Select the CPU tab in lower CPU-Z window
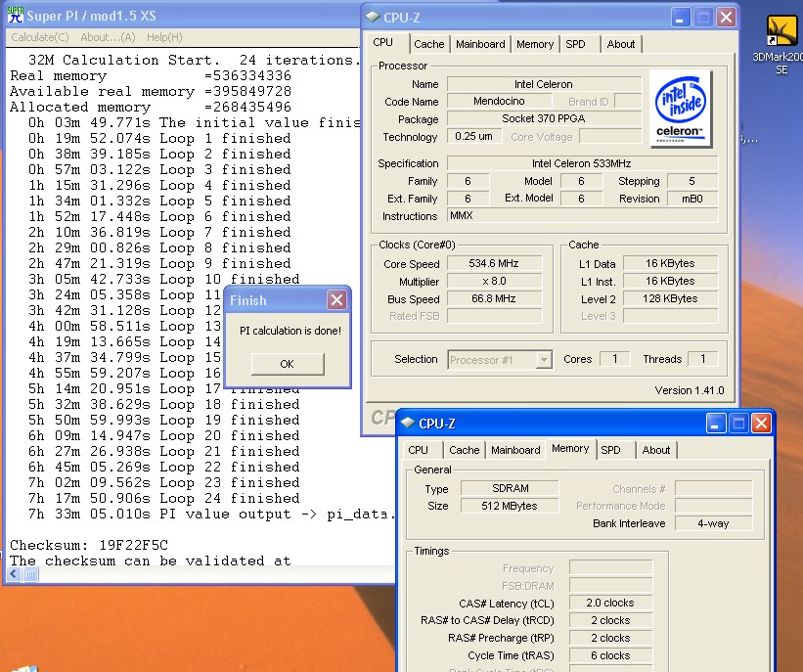Viewport: 803px width, 672px height. pyautogui.click(x=418, y=450)
